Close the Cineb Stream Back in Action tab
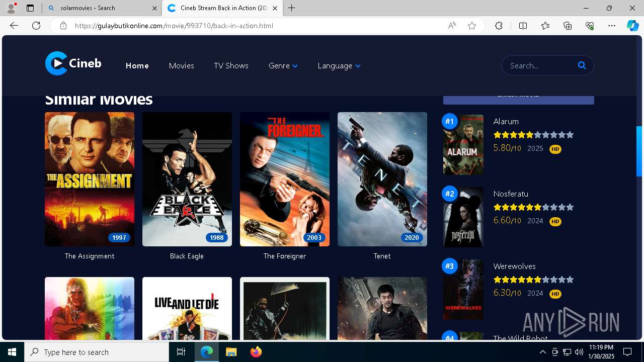 pyautogui.click(x=275, y=8)
